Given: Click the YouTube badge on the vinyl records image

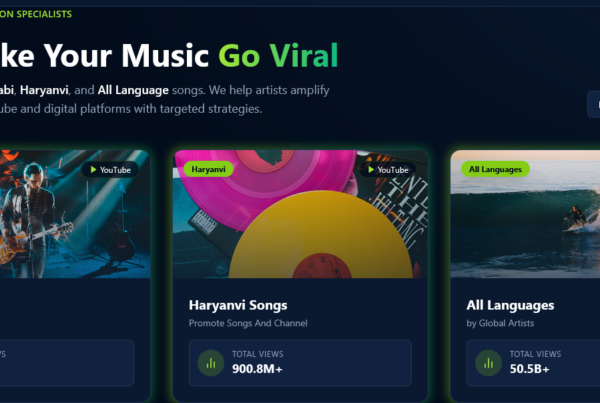Looking at the screenshot, I should point(388,170).
